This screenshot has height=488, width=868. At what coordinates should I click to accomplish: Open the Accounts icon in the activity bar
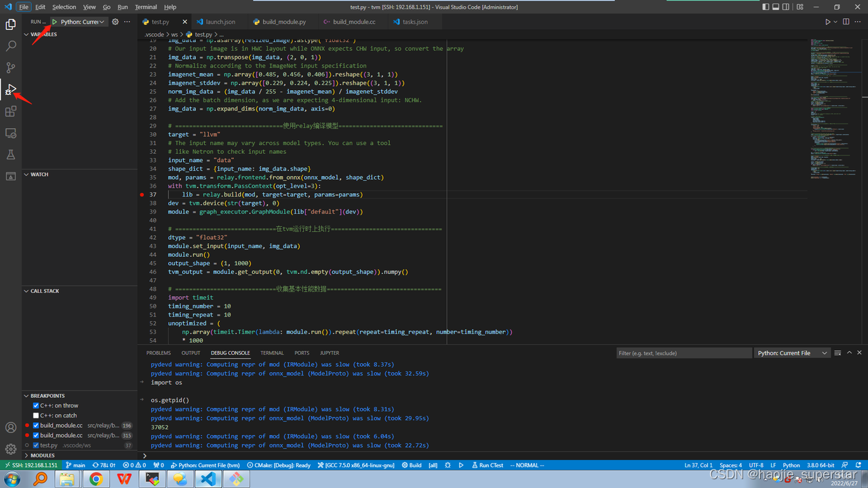[11, 428]
